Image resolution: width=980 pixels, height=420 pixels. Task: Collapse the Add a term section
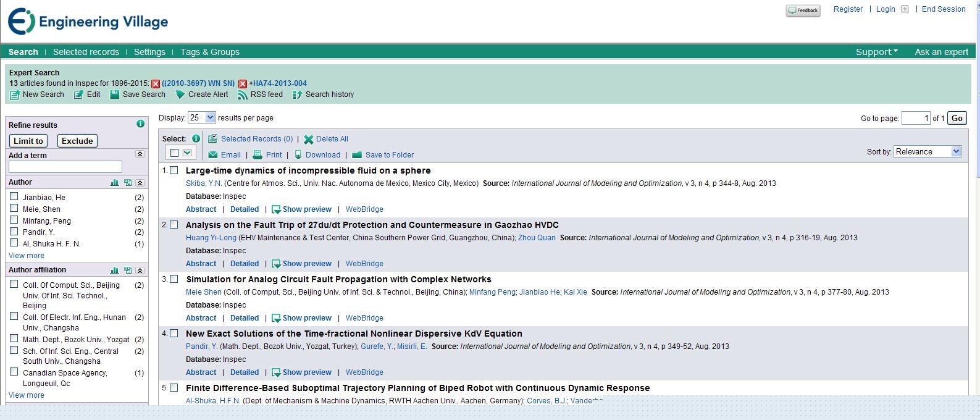click(140, 154)
